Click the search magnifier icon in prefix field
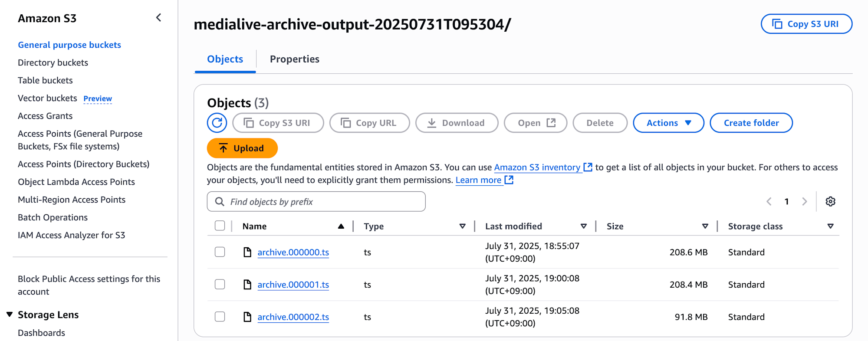 [x=220, y=202]
